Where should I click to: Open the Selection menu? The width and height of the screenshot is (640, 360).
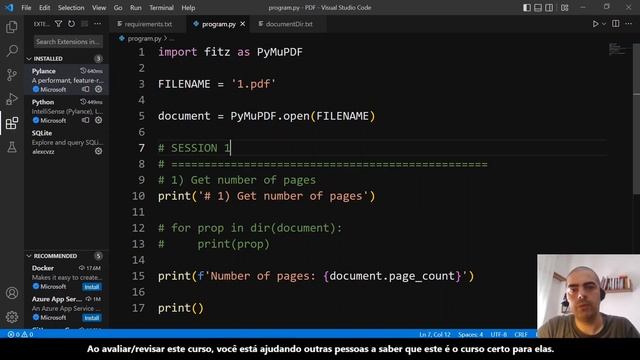(x=71, y=8)
